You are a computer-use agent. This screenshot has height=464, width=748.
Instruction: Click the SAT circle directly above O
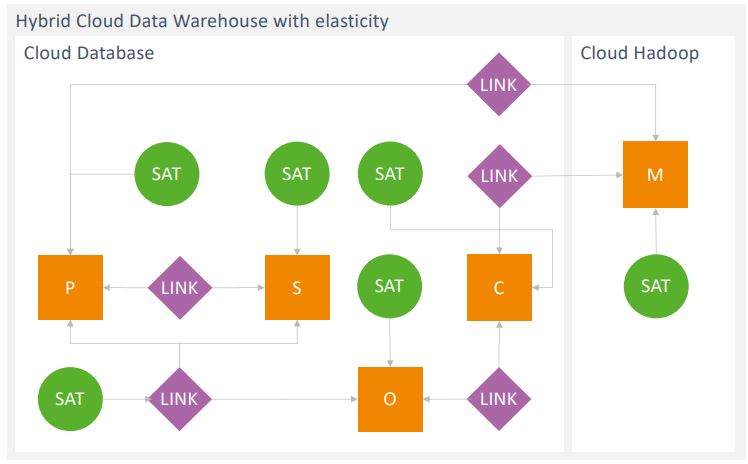pos(389,287)
